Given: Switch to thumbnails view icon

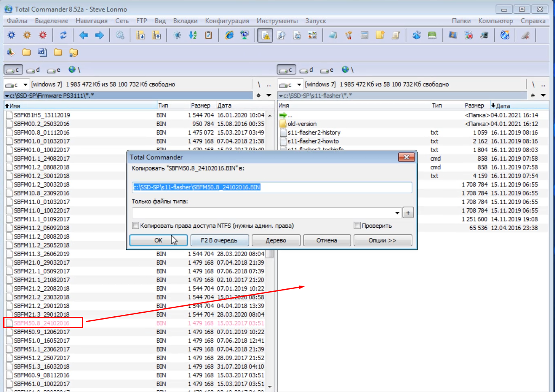Looking at the screenshot, I should [x=312, y=36].
